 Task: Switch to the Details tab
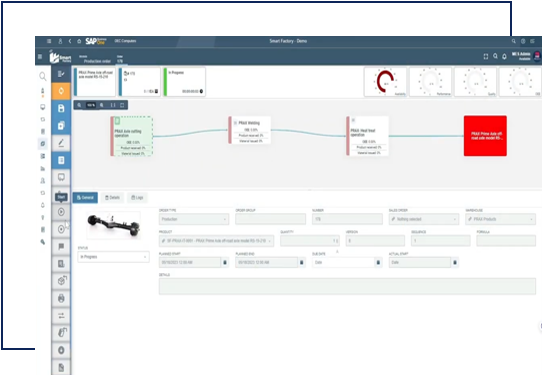click(x=113, y=197)
